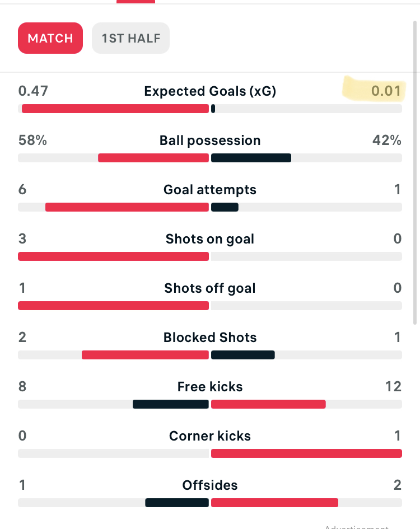Click the red 58% possession bar
420x529 pixels.
tap(153, 158)
